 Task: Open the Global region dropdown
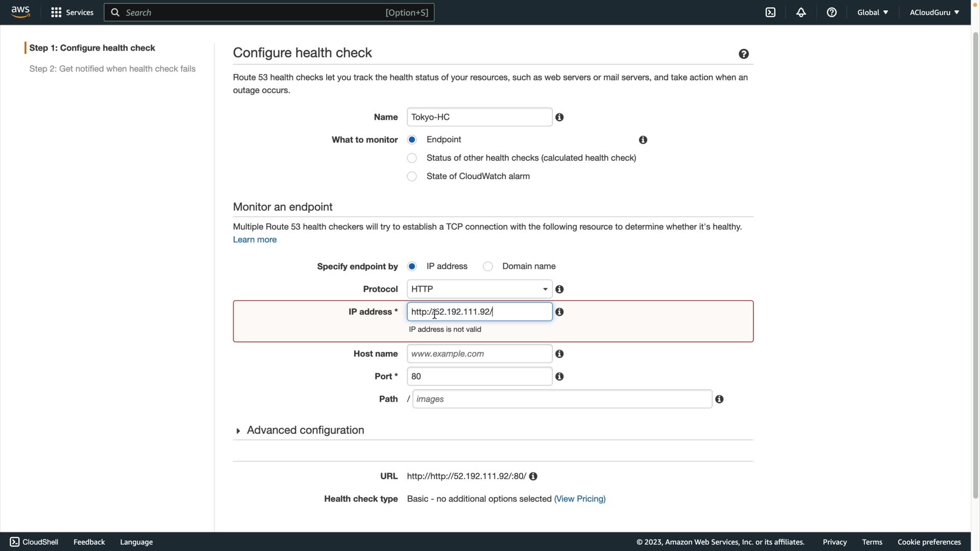(872, 12)
